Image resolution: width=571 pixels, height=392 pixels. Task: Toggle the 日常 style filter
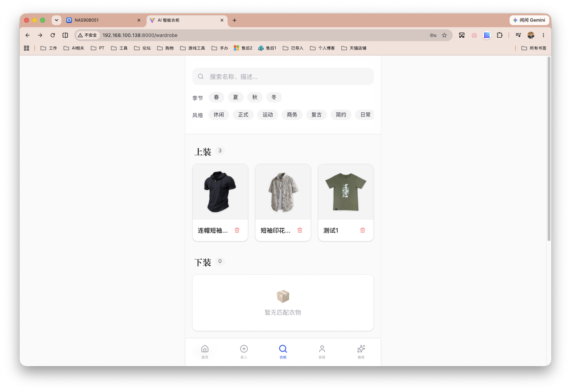365,115
